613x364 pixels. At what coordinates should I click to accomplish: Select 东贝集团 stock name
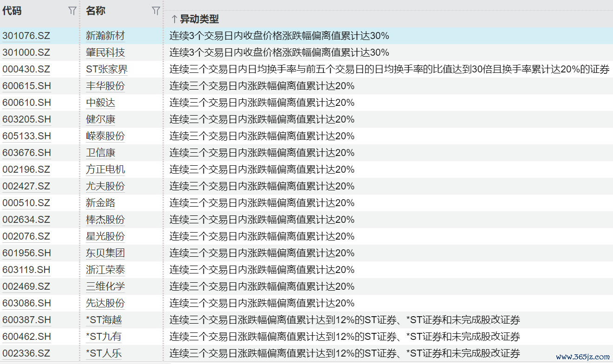tap(105, 253)
